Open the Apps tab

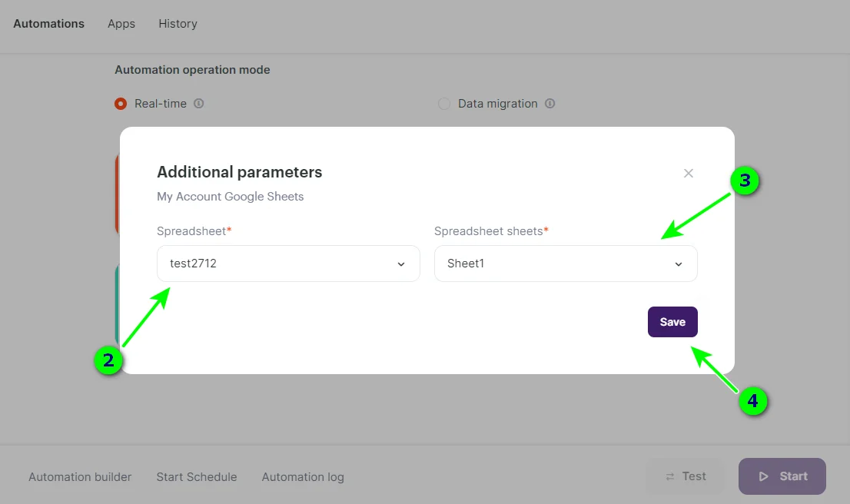[121, 24]
